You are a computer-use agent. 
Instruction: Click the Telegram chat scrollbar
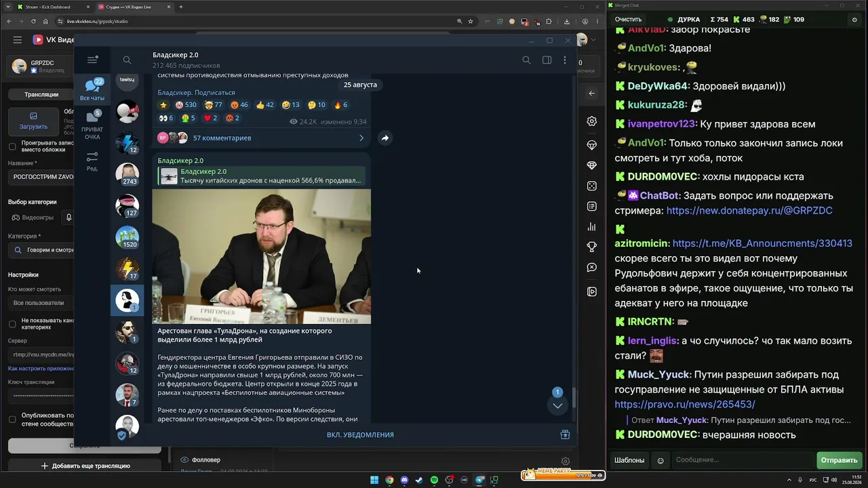coord(573,398)
